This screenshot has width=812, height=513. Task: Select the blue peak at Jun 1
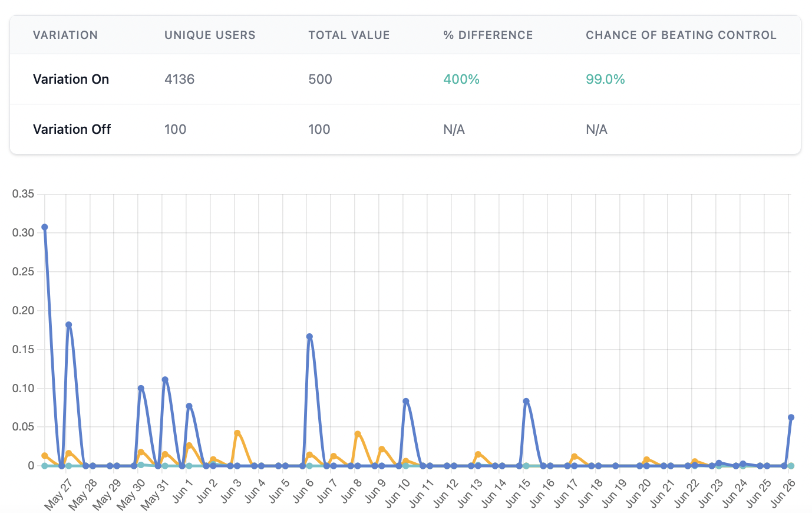[189, 406]
